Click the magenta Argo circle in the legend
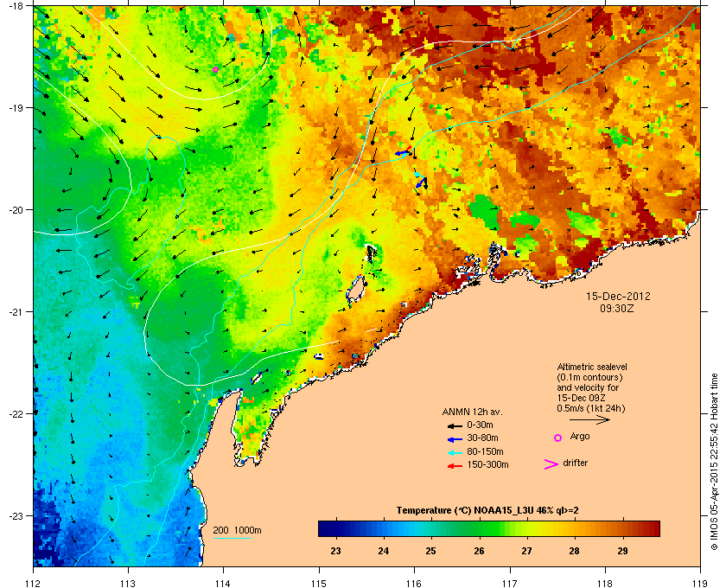This screenshot has width=726, height=588. coord(558,438)
